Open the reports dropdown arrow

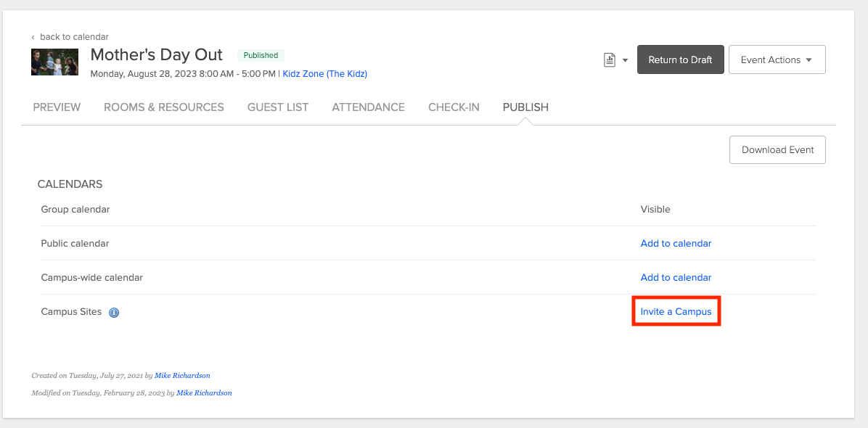[x=625, y=60]
